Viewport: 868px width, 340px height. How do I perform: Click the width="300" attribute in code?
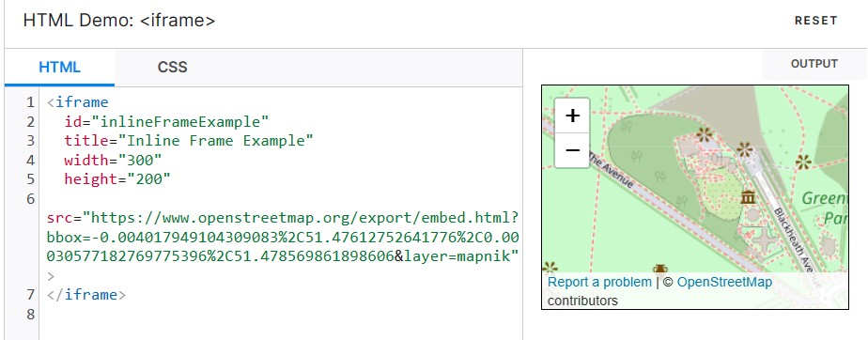click(x=113, y=160)
